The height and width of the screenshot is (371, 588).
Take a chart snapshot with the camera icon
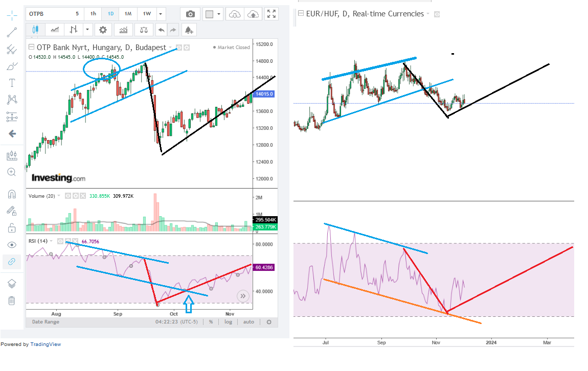point(191,14)
